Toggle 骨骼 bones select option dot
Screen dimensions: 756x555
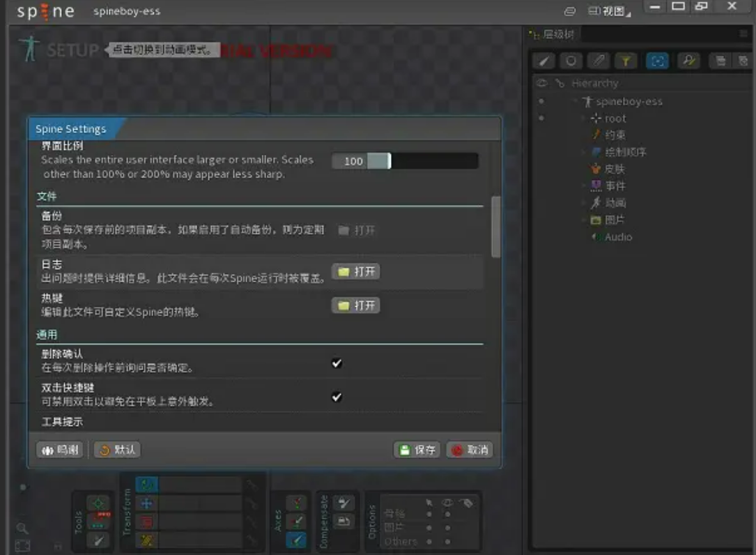[429, 514]
